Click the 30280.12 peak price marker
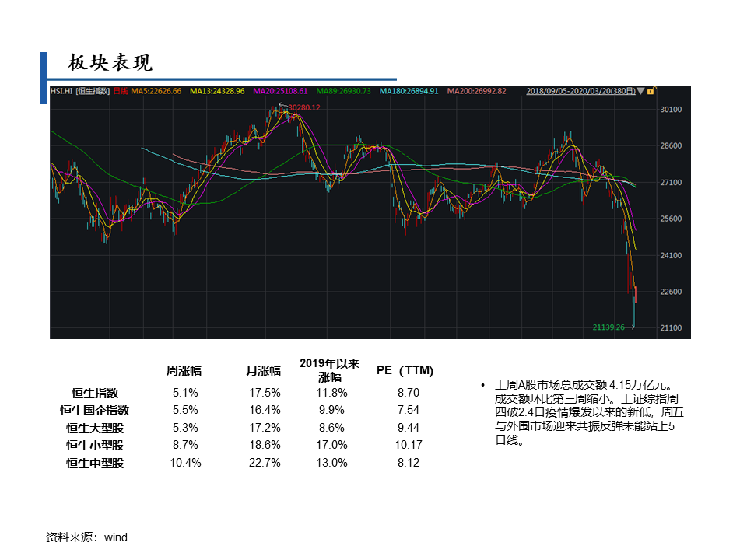This screenshot has height=560, width=747. point(304,107)
